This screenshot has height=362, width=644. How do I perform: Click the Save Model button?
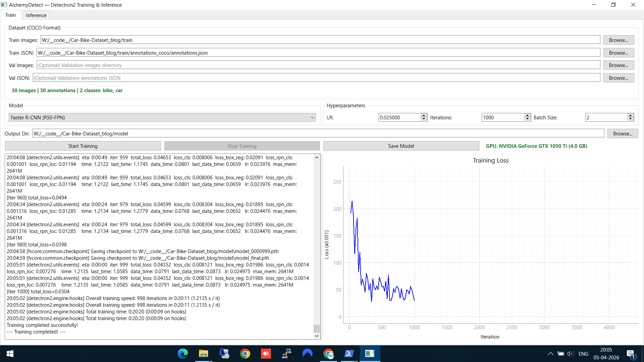[401, 146]
